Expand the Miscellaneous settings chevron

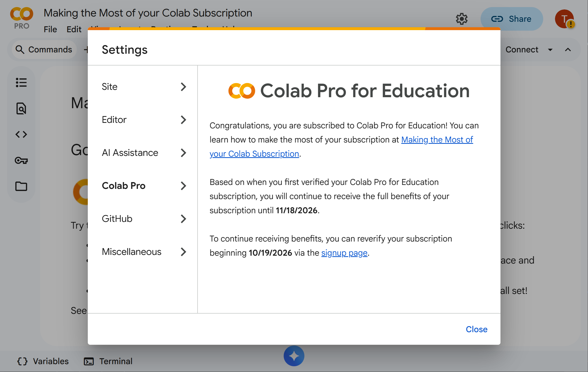point(183,252)
